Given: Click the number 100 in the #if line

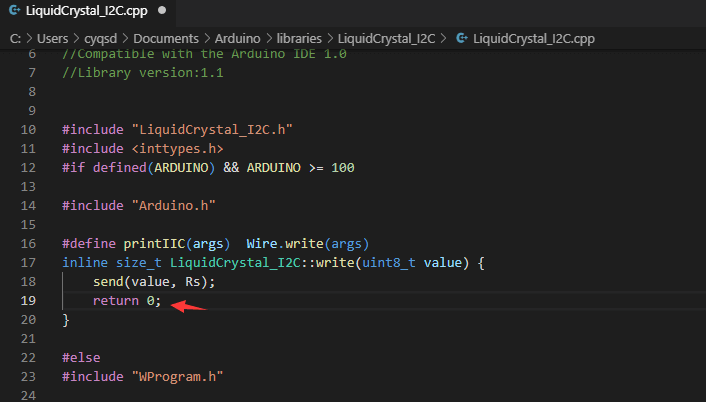Looking at the screenshot, I should (x=343, y=168).
